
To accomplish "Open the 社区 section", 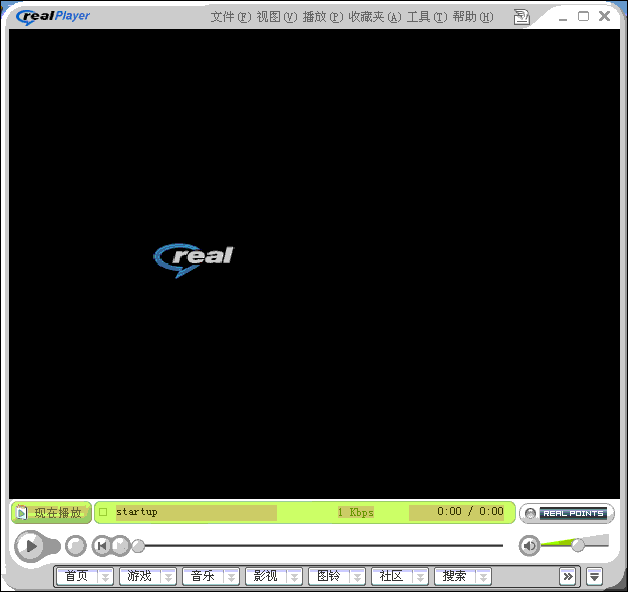I will [391, 576].
